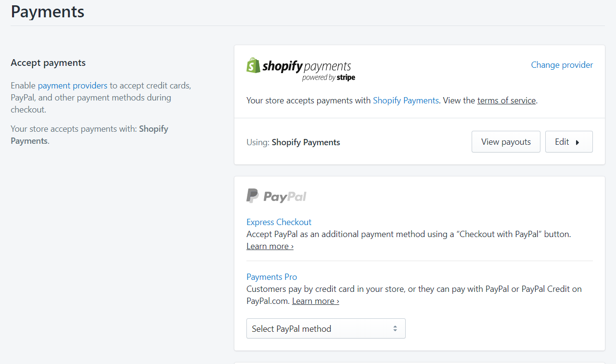Click the Accept payments section title
Image resolution: width=616 pixels, height=364 pixels.
coord(48,63)
